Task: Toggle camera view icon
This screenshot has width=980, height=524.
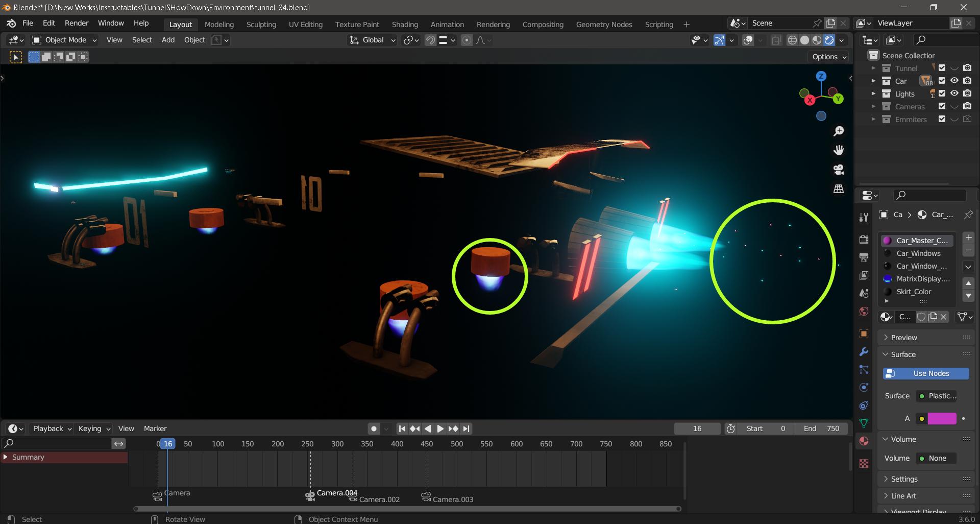Action: [838, 169]
